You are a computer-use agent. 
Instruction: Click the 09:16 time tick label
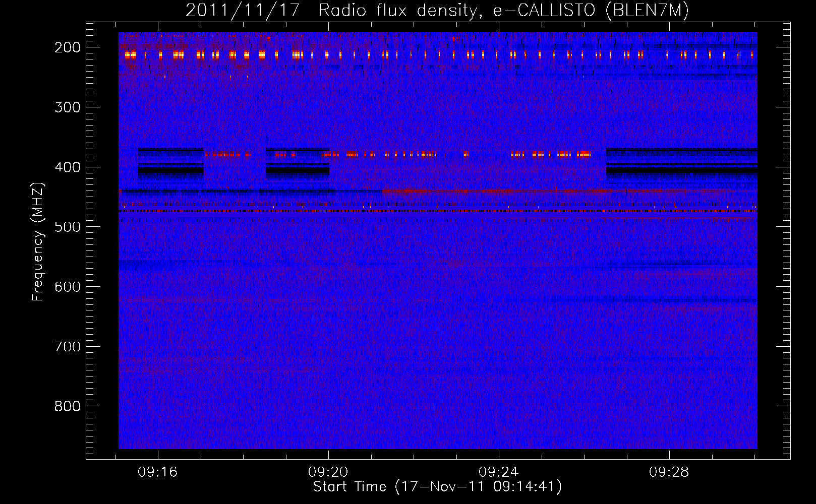pos(158,472)
